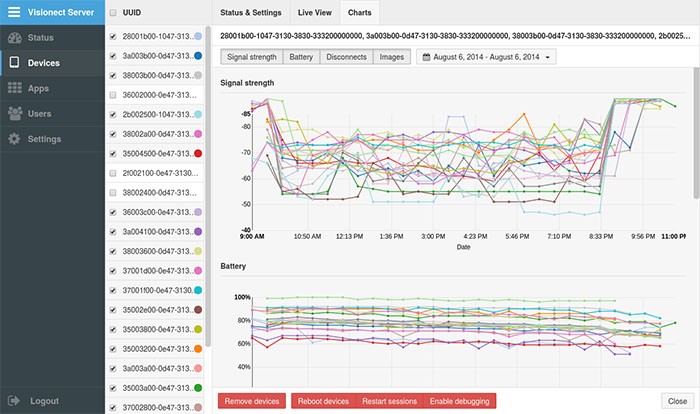Click the red swatch for 35004500-0e47-313

[x=198, y=153]
